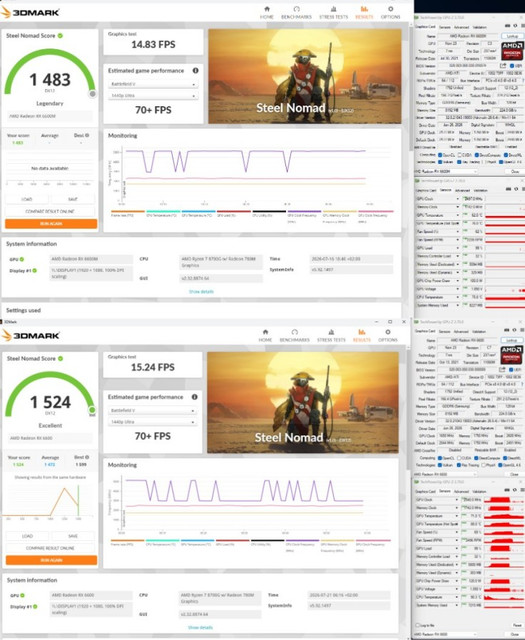Click refresh icon in RX 6600 GPU-Z card window
This screenshot has height=640, width=525.
coord(514,330)
